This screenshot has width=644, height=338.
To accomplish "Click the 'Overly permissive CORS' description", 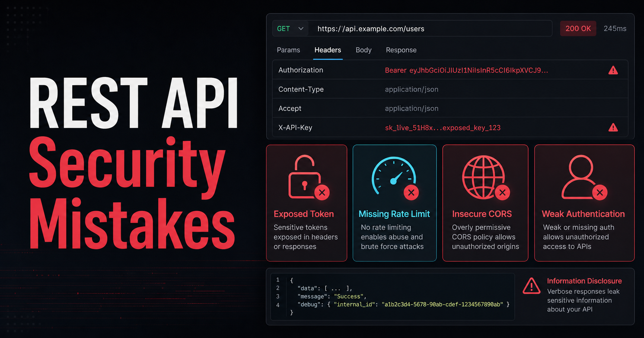I will (485, 237).
